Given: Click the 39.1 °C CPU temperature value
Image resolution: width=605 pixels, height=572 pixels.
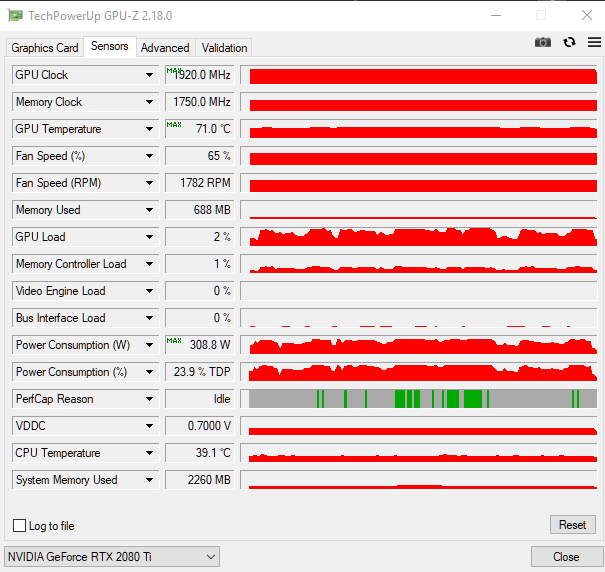Looking at the screenshot, I should (x=200, y=453).
